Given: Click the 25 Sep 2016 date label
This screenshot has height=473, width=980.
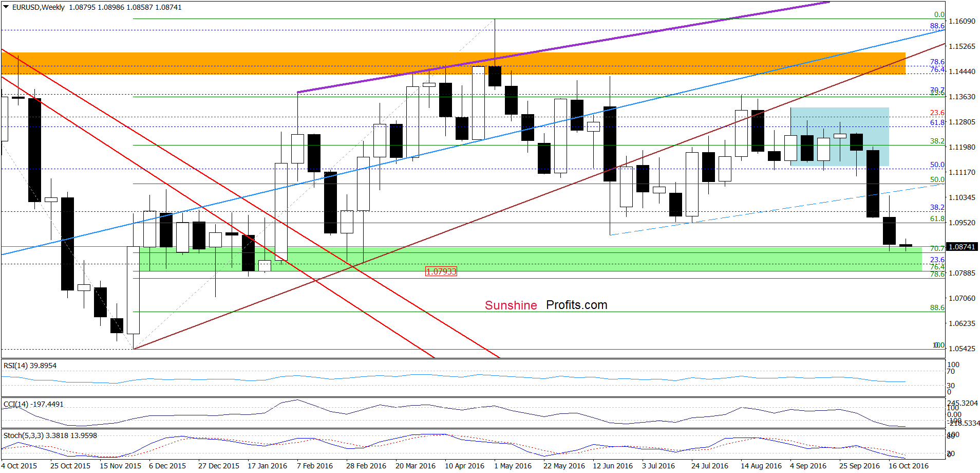Looking at the screenshot, I should (860, 466).
